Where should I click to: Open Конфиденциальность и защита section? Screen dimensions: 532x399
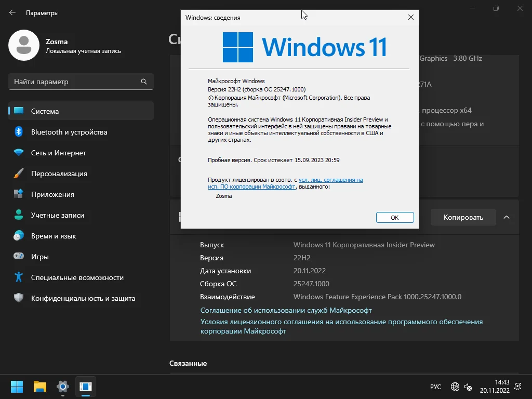click(81, 298)
